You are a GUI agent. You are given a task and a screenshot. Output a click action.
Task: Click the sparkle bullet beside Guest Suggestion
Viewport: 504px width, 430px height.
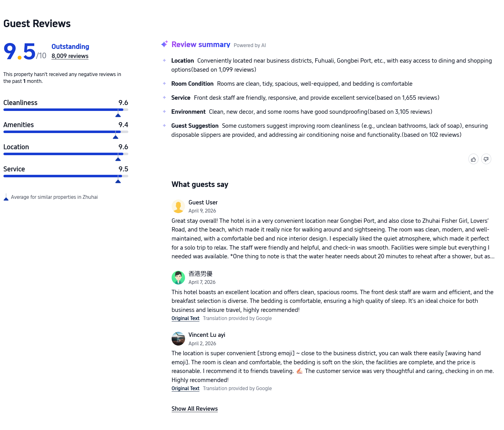[164, 126]
